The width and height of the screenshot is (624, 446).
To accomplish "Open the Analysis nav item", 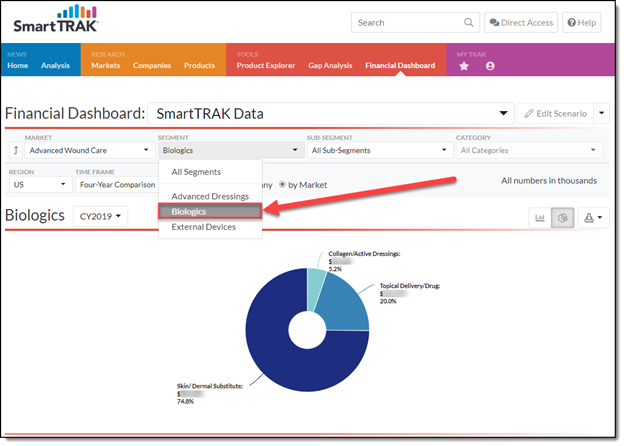I will tap(55, 65).
